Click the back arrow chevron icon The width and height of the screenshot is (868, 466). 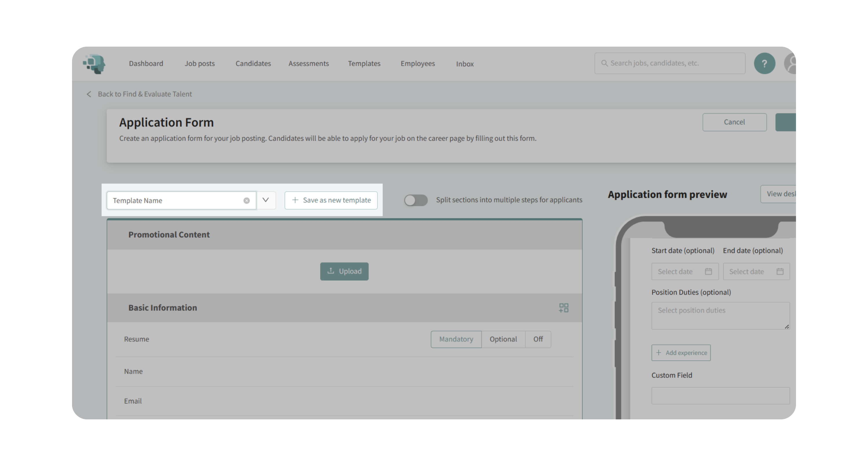(89, 94)
